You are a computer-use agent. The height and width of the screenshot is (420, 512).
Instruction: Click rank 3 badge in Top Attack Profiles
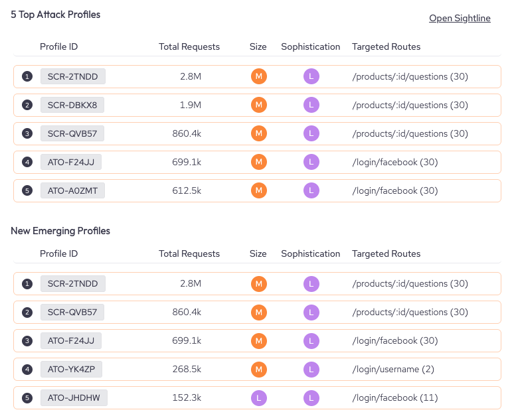(27, 133)
